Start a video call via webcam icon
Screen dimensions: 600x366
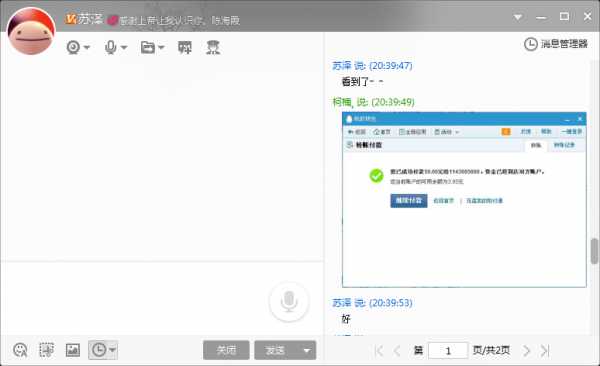point(73,47)
